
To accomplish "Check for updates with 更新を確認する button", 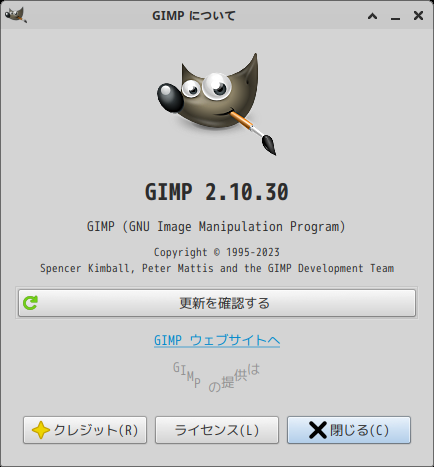I will (x=217, y=303).
